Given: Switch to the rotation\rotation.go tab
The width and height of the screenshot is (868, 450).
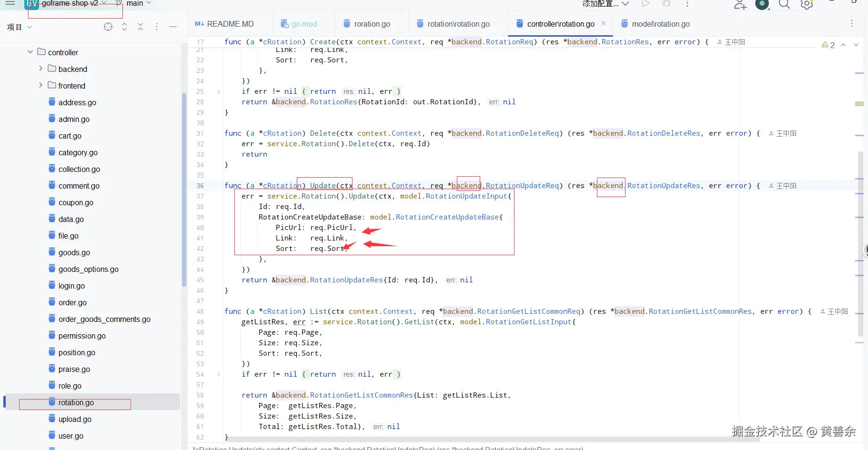Looking at the screenshot, I should [x=454, y=24].
